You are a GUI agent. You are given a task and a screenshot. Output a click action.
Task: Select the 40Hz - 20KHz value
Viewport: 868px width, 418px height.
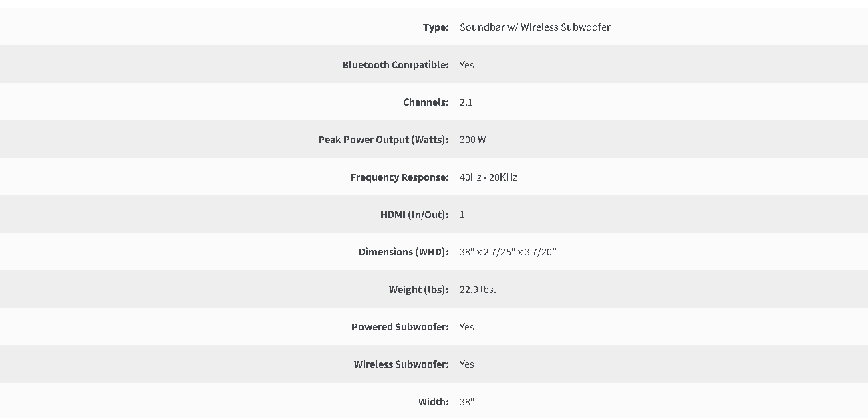coord(488,177)
